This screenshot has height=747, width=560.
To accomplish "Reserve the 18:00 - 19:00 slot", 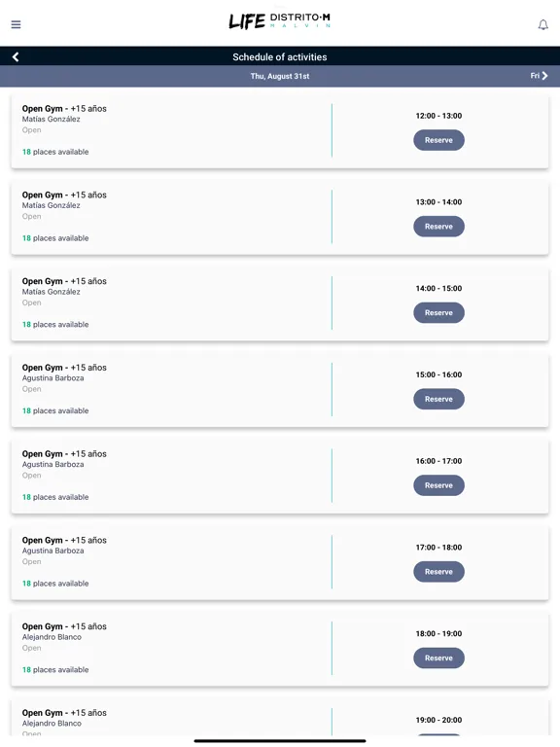I will [438, 658].
